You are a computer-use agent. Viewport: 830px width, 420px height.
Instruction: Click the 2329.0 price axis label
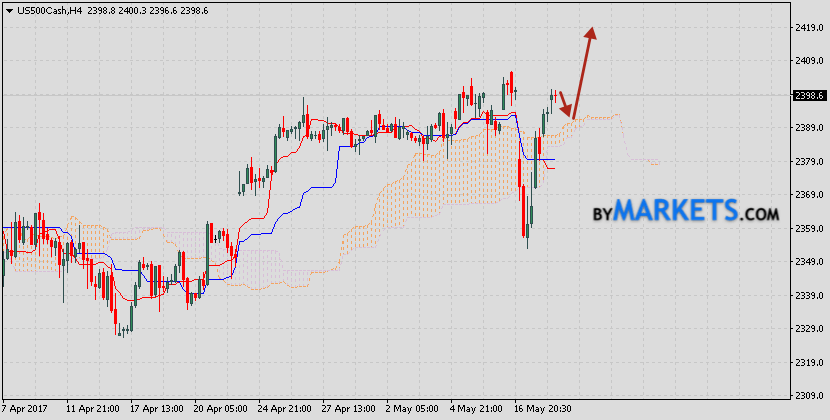coord(808,328)
